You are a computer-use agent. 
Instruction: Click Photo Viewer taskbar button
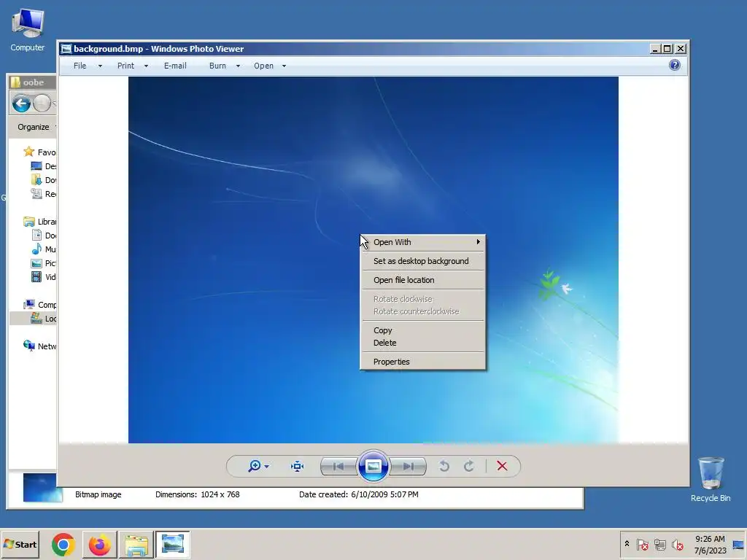(172, 545)
